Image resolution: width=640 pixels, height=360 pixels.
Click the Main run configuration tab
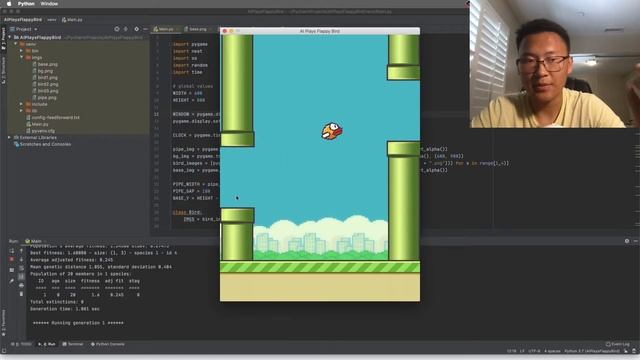(33, 241)
